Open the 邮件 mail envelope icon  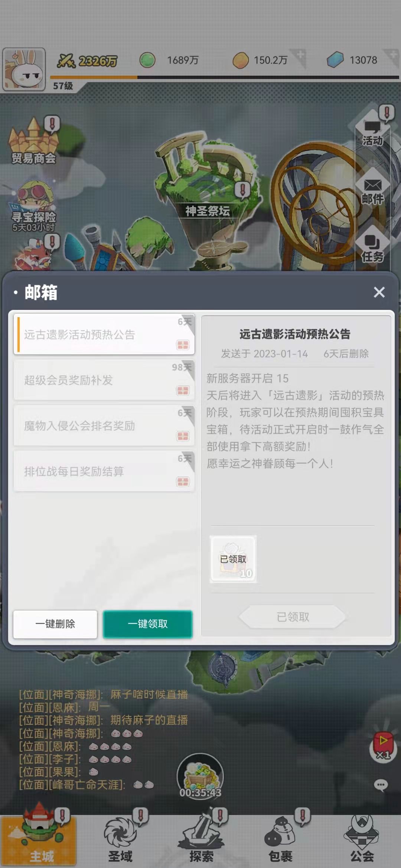click(x=372, y=191)
